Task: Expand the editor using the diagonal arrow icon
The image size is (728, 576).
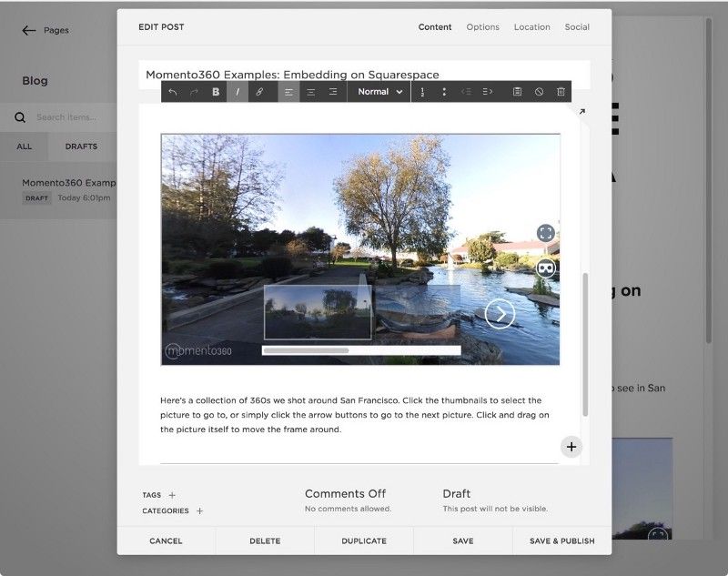Action: (x=582, y=111)
